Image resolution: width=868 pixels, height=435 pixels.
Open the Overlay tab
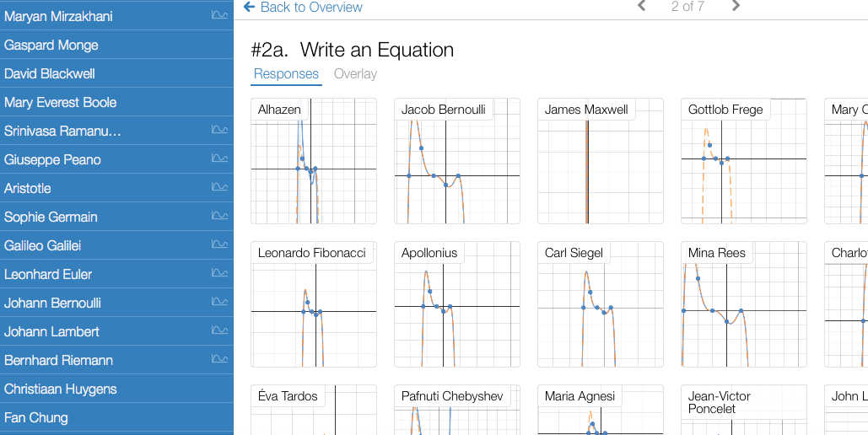pos(355,74)
